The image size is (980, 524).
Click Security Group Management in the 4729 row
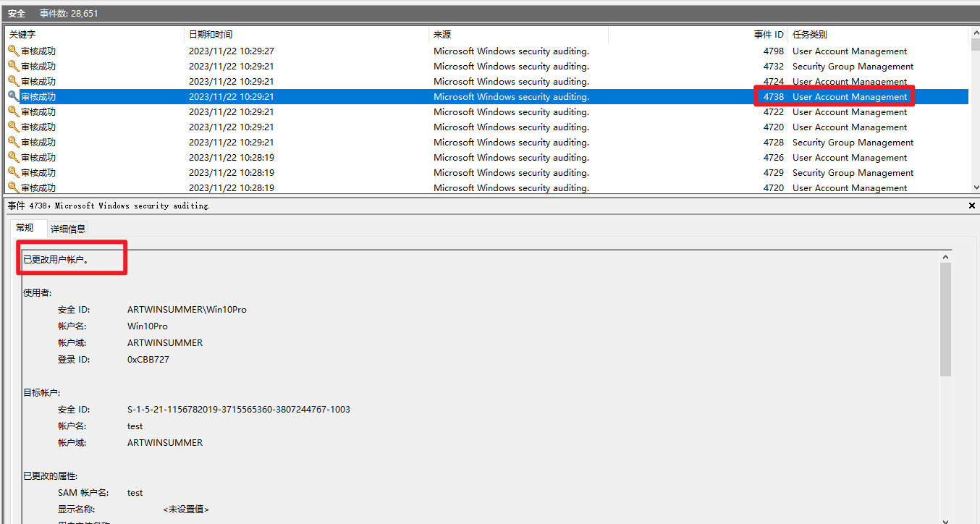853,173
